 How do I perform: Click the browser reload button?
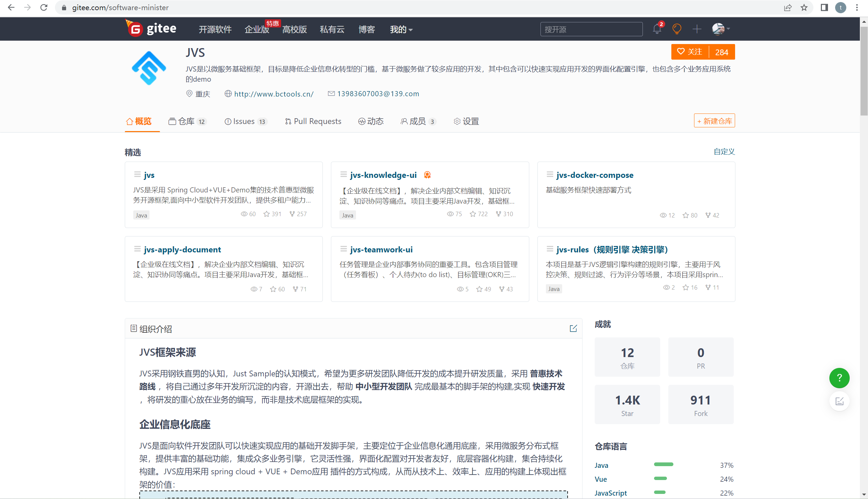(44, 7)
